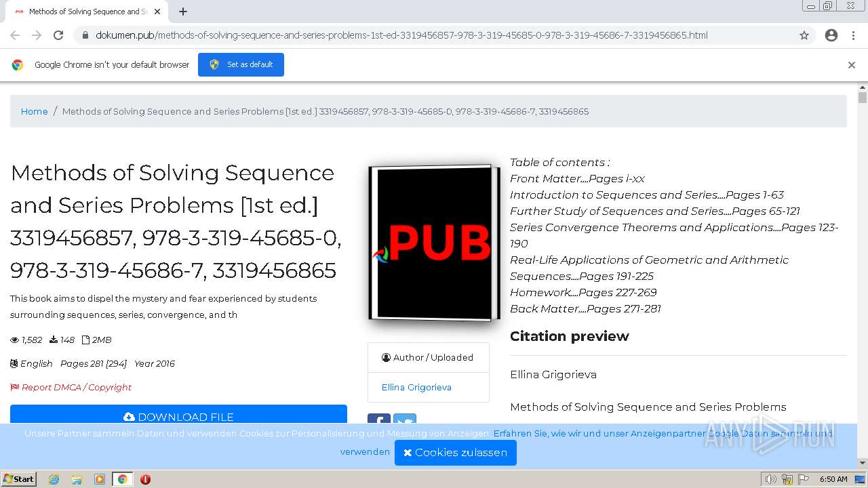The width and height of the screenshot is (868, 488).
Task: Dismiss the default browser notification bar
Action: (x=852, y=65)
